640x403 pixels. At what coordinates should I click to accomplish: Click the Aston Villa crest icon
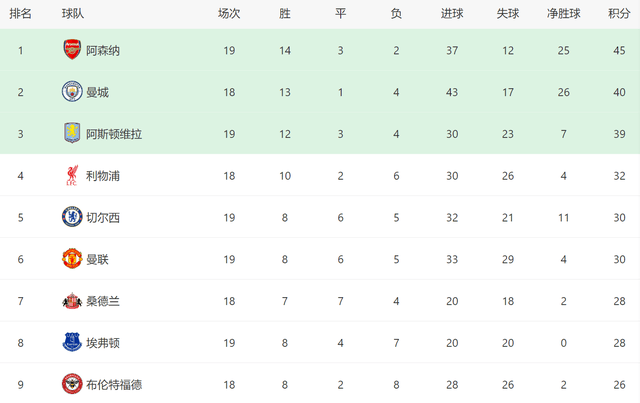click(71, 133)
